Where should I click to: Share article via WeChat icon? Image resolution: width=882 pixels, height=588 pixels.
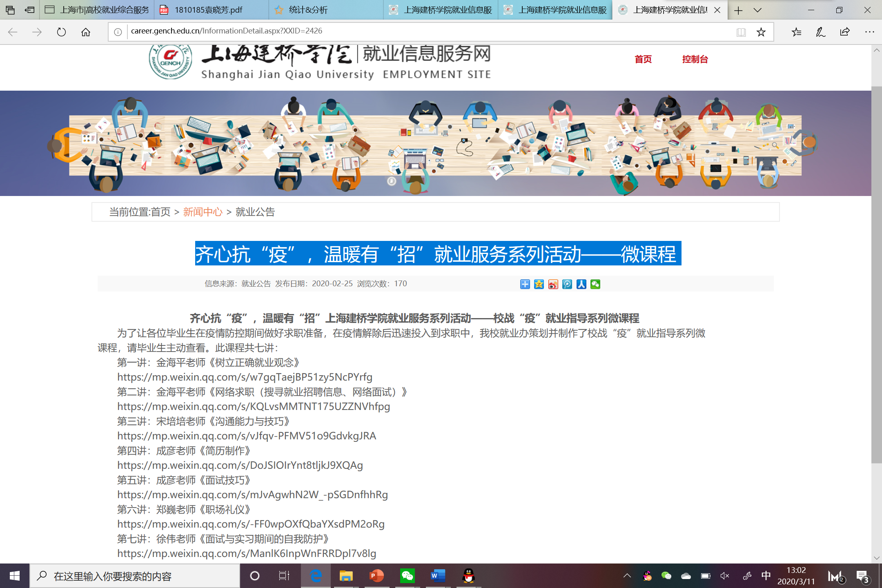[595, 284]
